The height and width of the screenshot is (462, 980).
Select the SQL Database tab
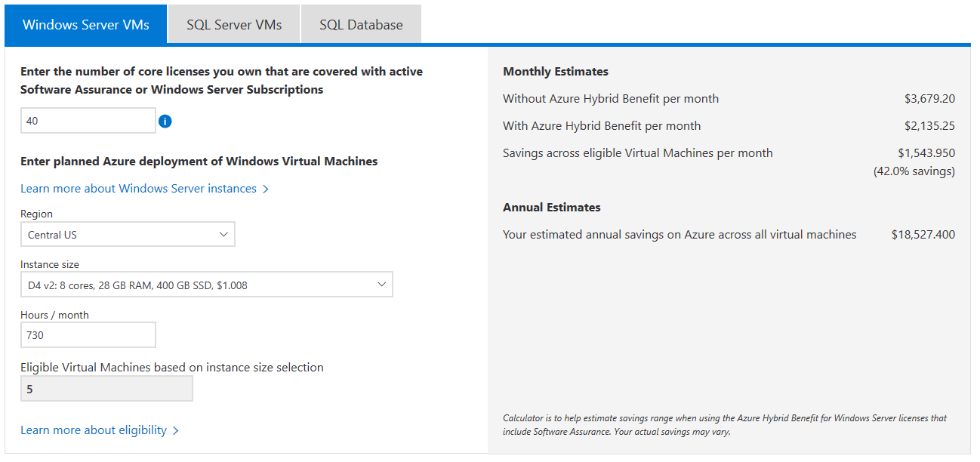(x=361, y=24)
